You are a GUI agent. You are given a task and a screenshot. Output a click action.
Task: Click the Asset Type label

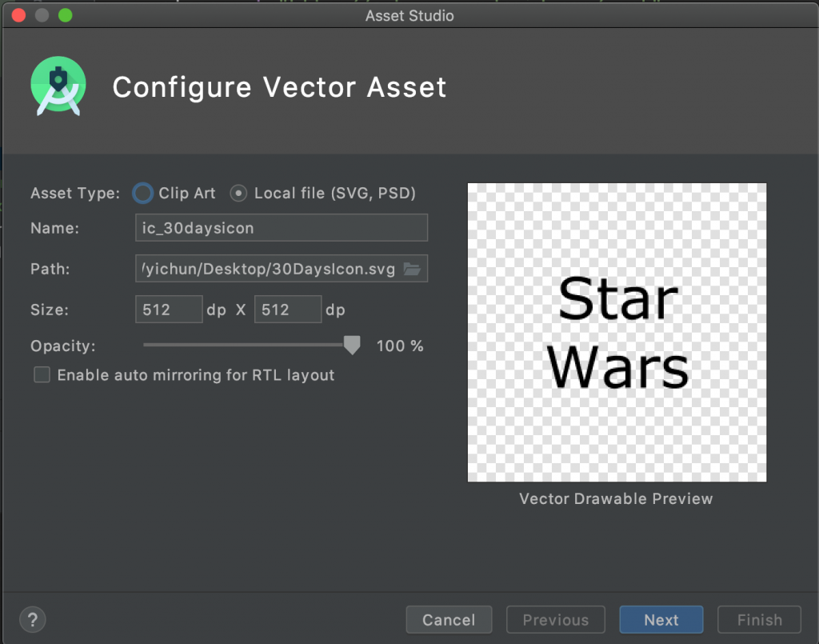point(75,194)
